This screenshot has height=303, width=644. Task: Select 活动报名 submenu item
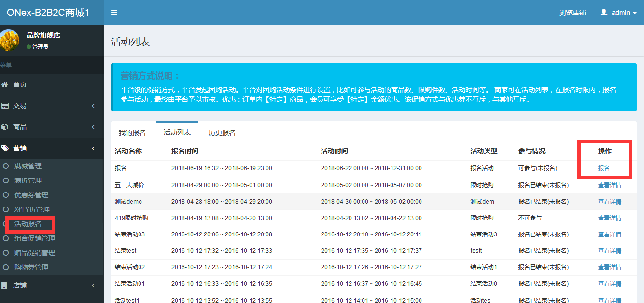[x=28, y=224]
